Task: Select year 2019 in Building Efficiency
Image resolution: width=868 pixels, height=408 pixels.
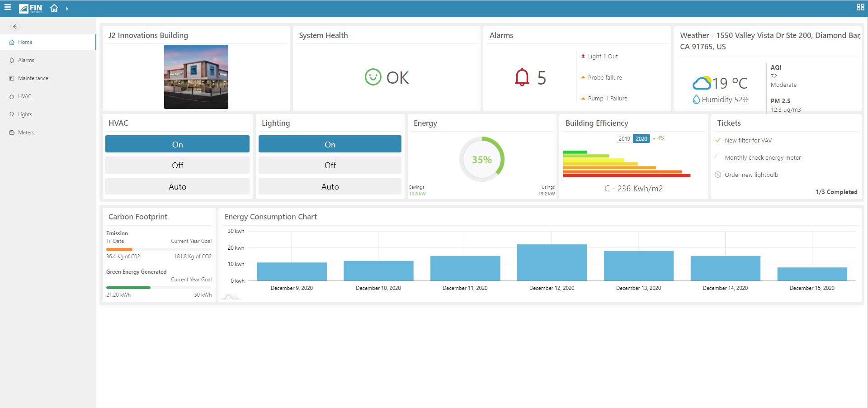Action: point(624,138)
